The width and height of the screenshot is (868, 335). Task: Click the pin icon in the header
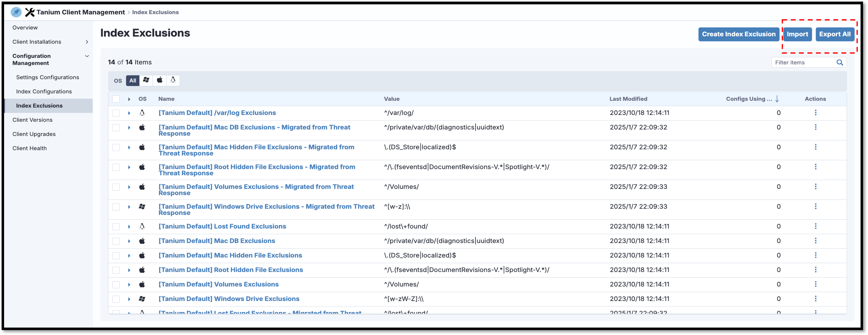pos(16,12)
